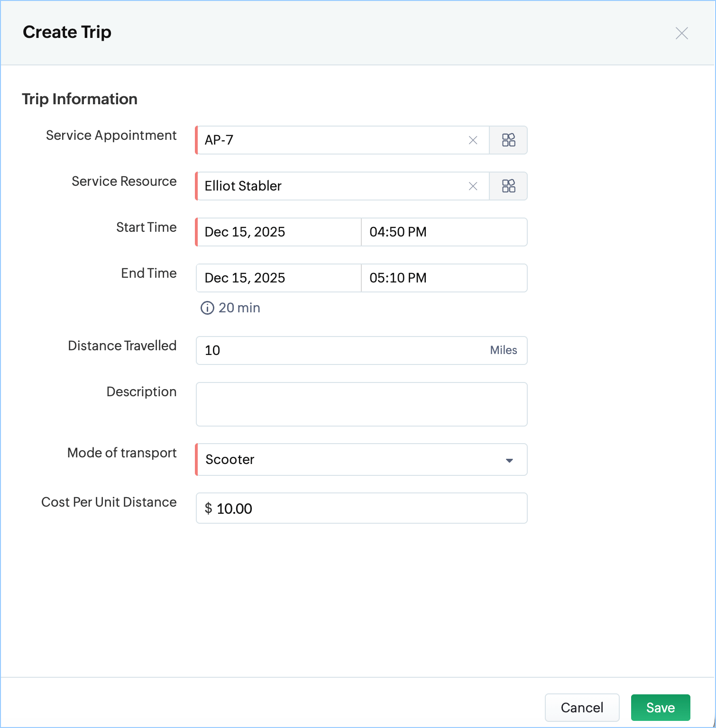Cancel trip creation
716x728 pixels.
coord(582,708)
